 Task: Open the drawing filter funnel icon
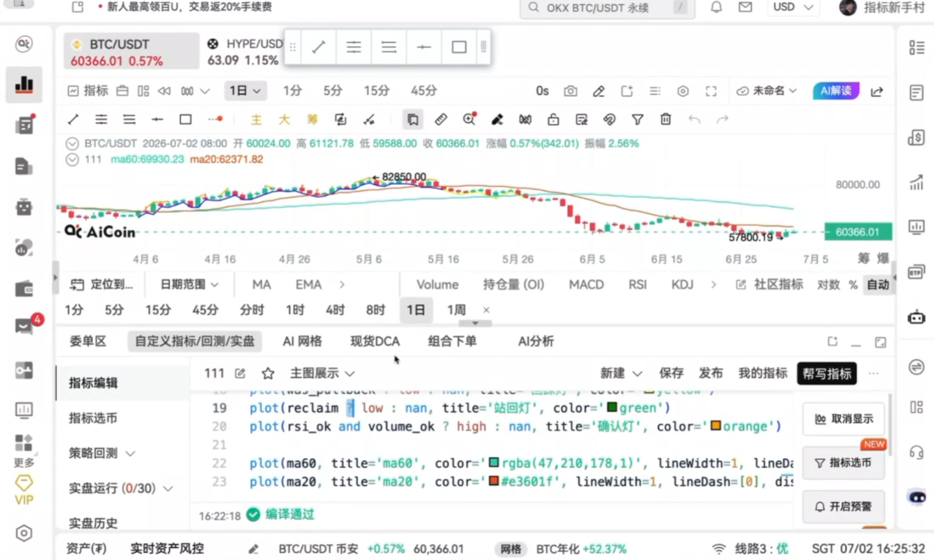pos(637,120)
